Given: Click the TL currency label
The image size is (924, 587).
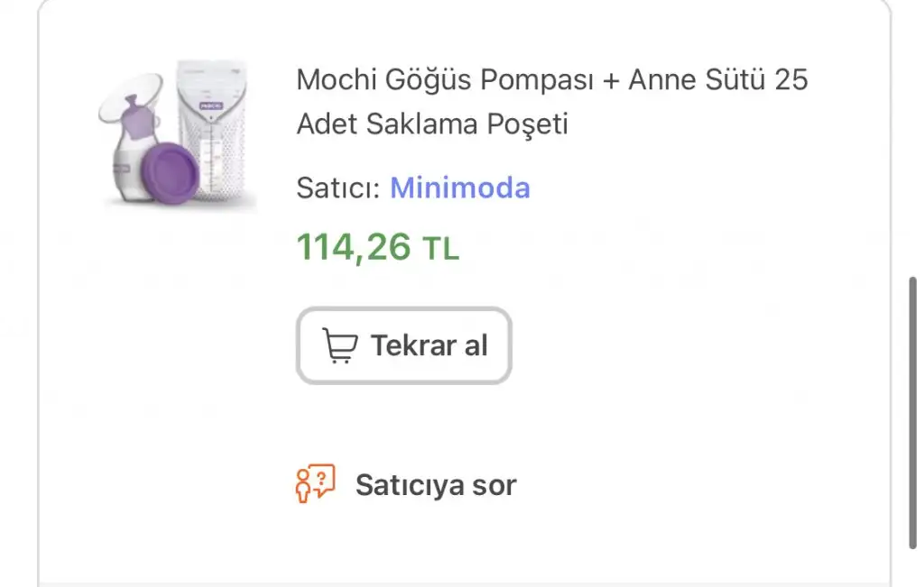Looking at the screenshot, I should [x=441, y=249].
